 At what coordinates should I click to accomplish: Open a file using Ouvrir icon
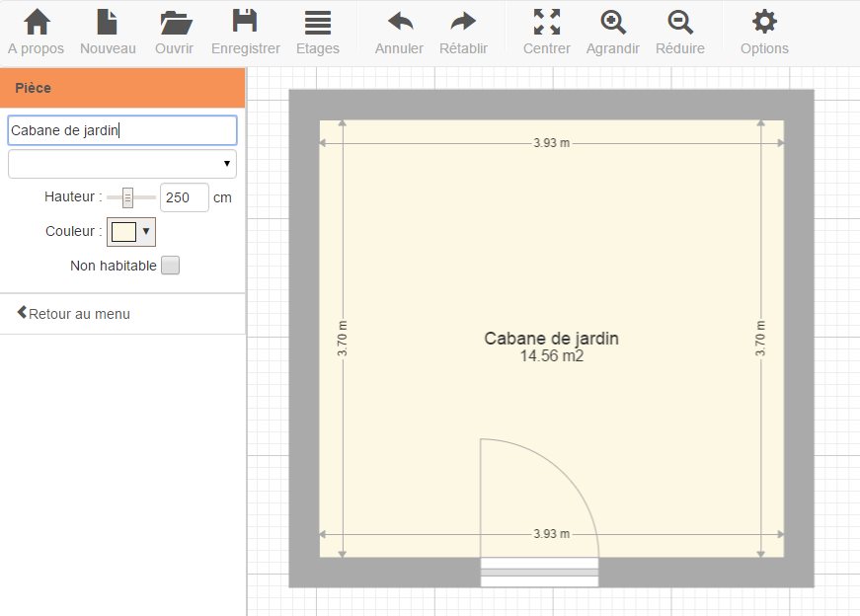[175, 24]
